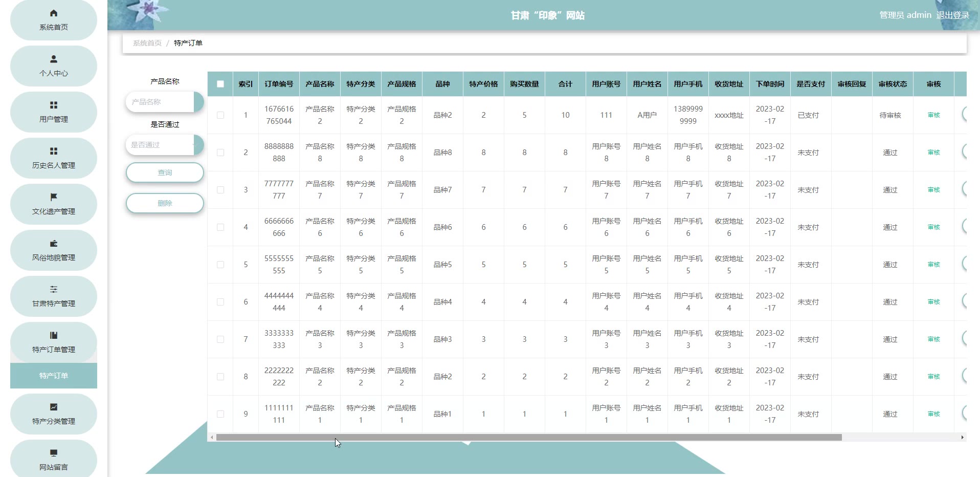Open 个人中心 via the person icon
980x477 pixels.
click(x=54, y=59)
